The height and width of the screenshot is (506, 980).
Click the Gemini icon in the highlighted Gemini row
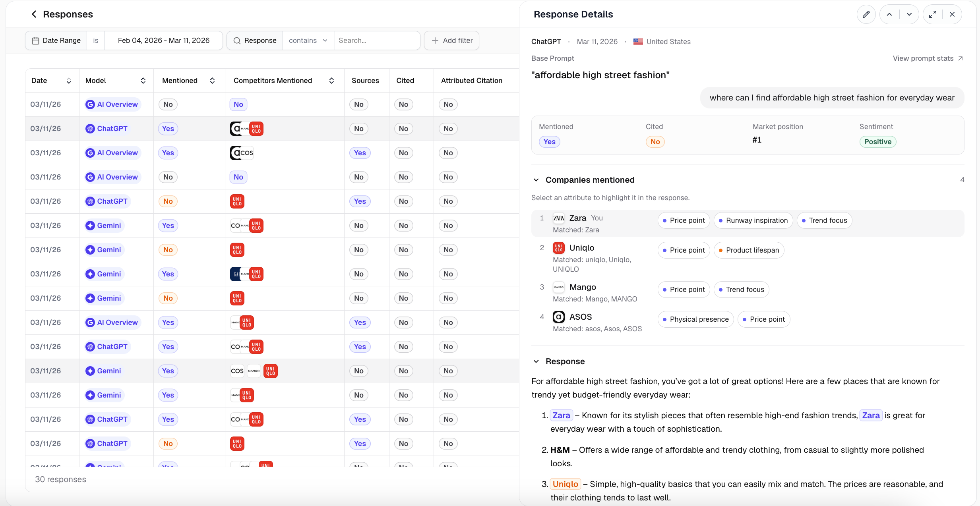click(90, 371)
